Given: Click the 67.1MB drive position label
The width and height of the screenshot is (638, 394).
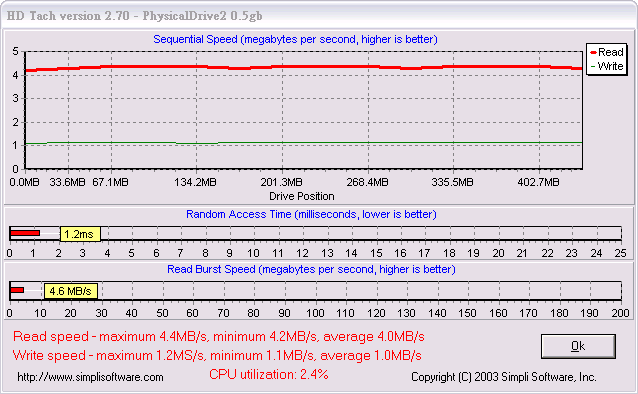Looking at the screenshot, I should click(110, 182).
